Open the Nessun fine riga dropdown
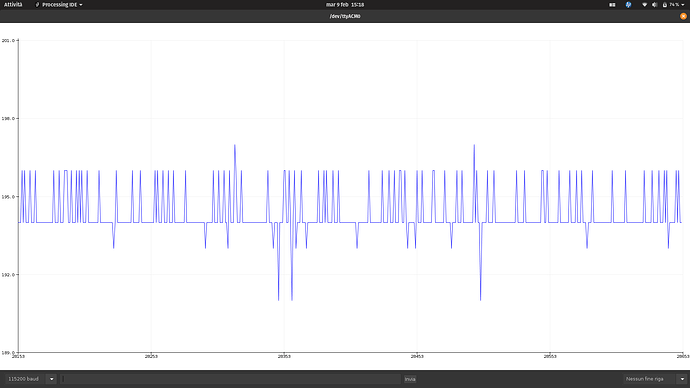690x388 pixels. coord(682,379)
